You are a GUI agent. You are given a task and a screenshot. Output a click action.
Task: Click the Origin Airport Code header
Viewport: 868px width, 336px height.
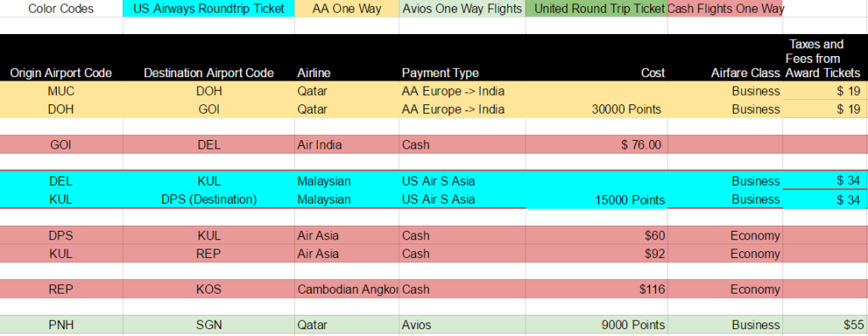click(61, 73)
